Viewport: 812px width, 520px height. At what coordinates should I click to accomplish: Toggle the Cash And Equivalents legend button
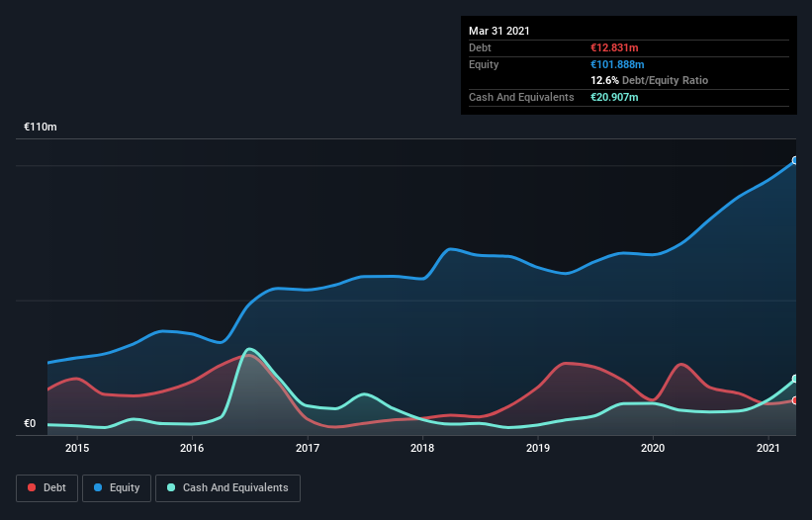tap(227, 488)
